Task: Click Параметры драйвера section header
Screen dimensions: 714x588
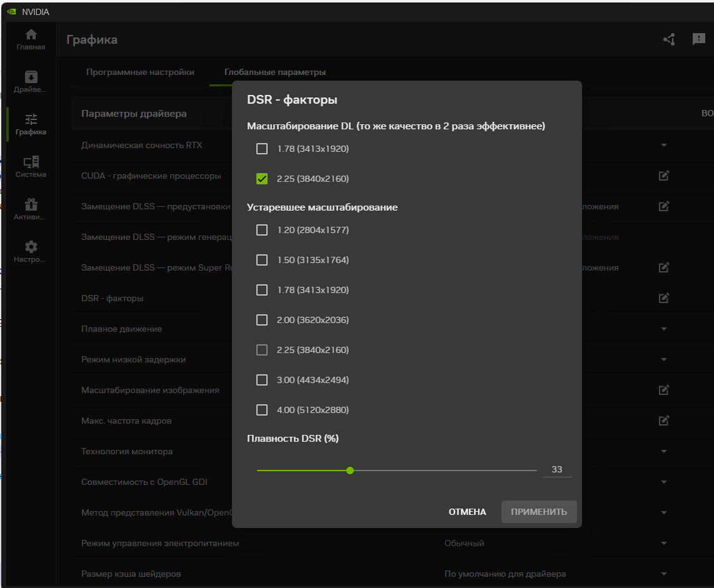Action: coord(134,113)
